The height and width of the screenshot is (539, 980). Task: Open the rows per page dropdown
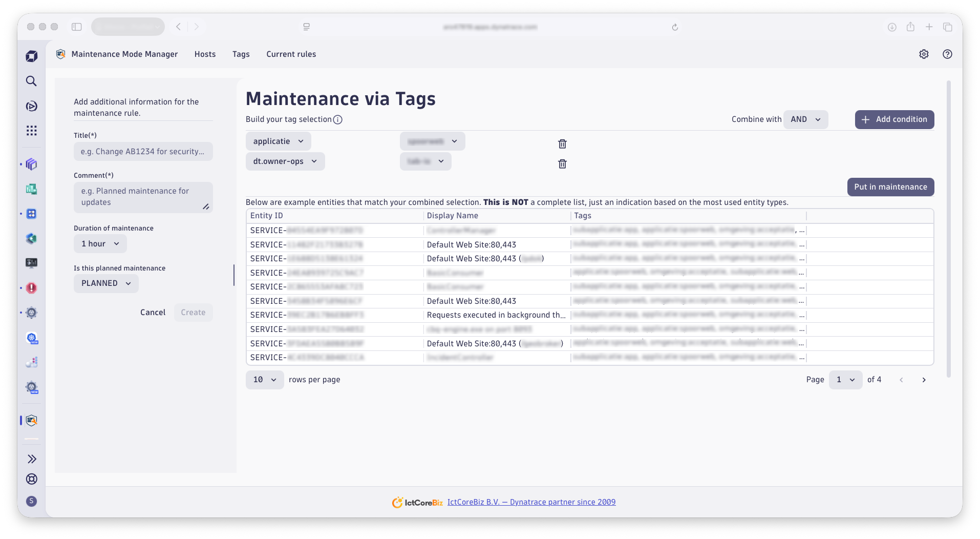264,380
